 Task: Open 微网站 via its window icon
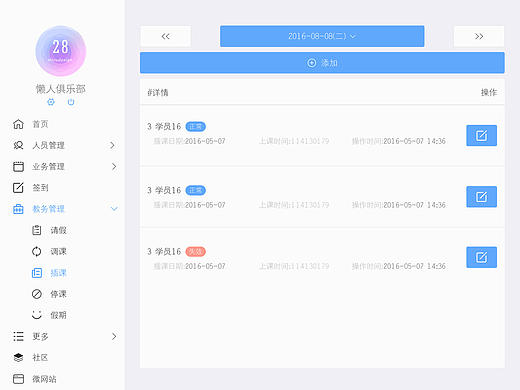(x=18, y=379)
